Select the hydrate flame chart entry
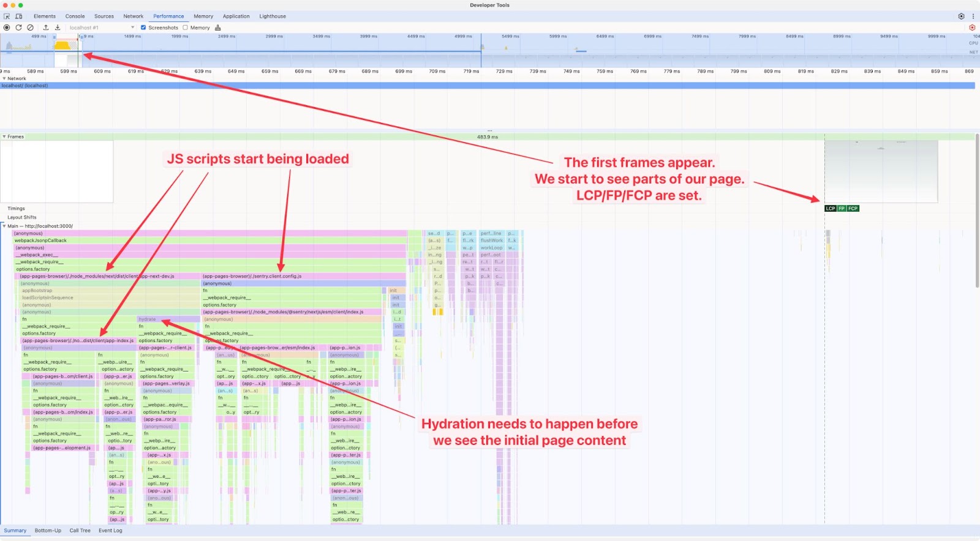Viewport: 980px width, 541px height. [x=148, y=319]
